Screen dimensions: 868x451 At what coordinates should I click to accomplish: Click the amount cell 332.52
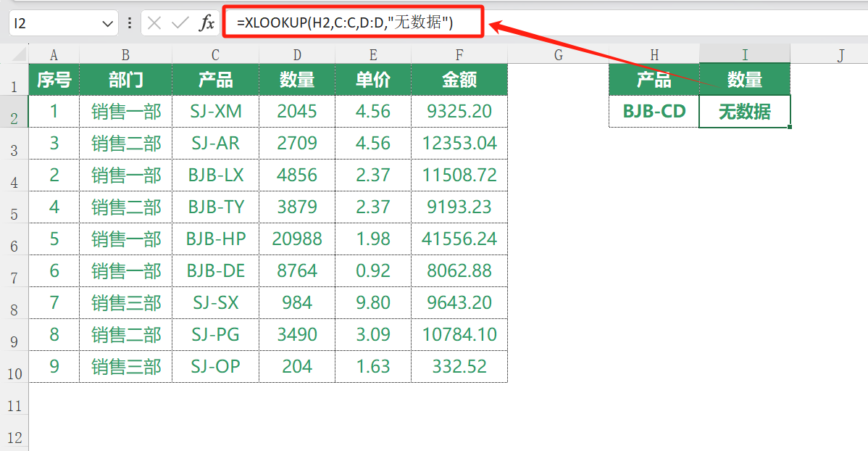(459, 366)
